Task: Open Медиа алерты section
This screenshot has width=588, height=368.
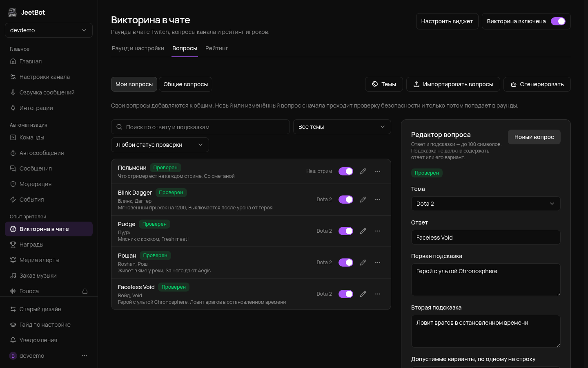Action: pyautogui.click(x=49, y=260)
